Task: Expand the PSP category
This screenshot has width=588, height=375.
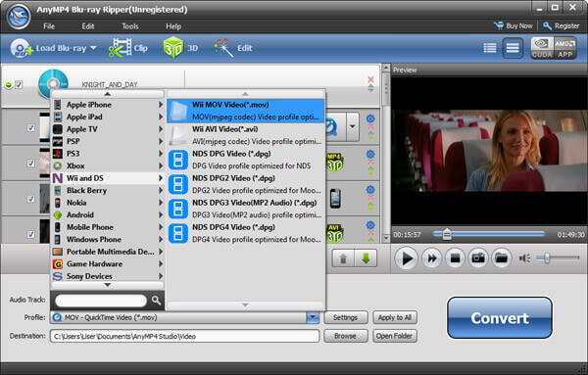Action: [108, 141]
